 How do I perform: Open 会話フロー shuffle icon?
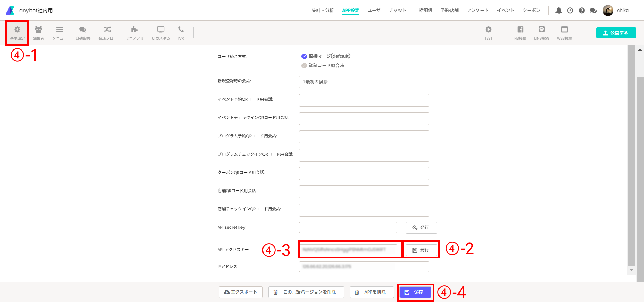click(x=108, y=33)
